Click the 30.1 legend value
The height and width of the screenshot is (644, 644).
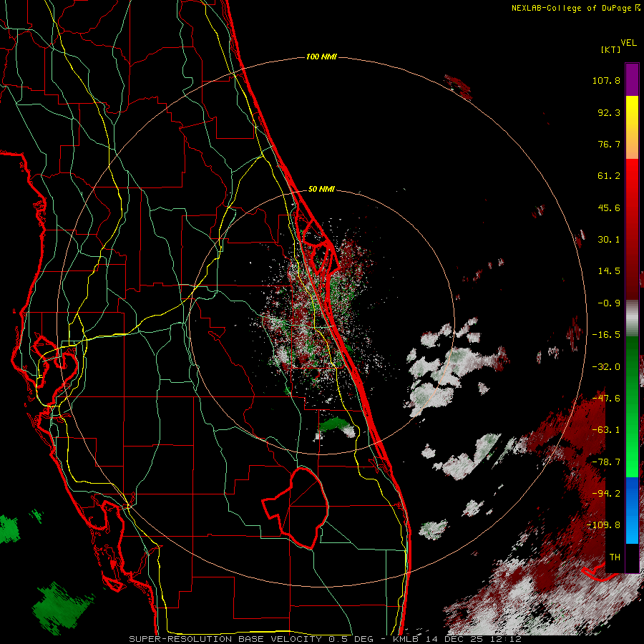click(609, 240)
